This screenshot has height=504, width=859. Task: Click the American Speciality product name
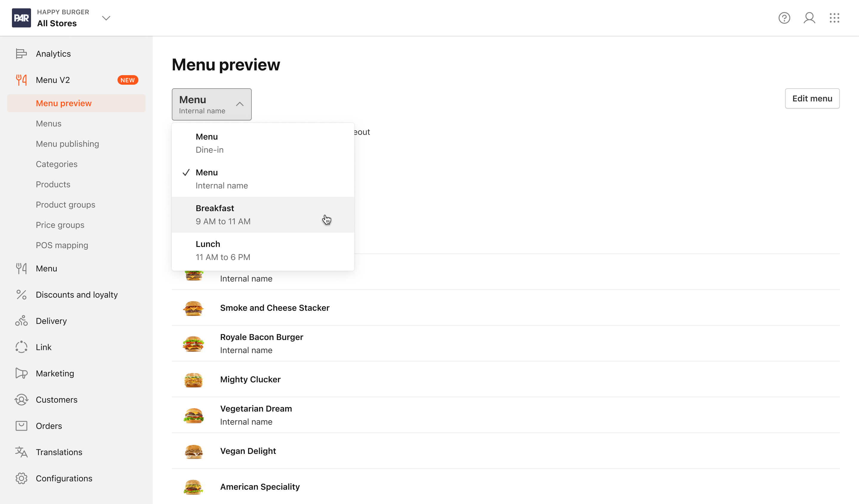[x=260, y=487]
